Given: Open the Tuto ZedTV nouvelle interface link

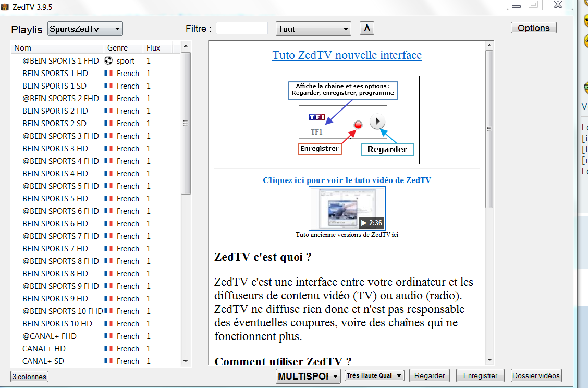Looking at the screenshot, I should [347, 55].
